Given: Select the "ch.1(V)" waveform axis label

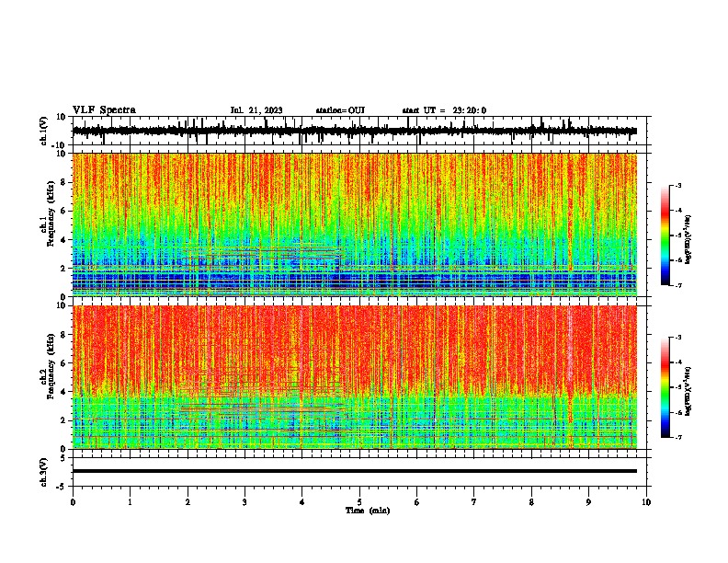Looking at the screenshot, I should (43, 131).
